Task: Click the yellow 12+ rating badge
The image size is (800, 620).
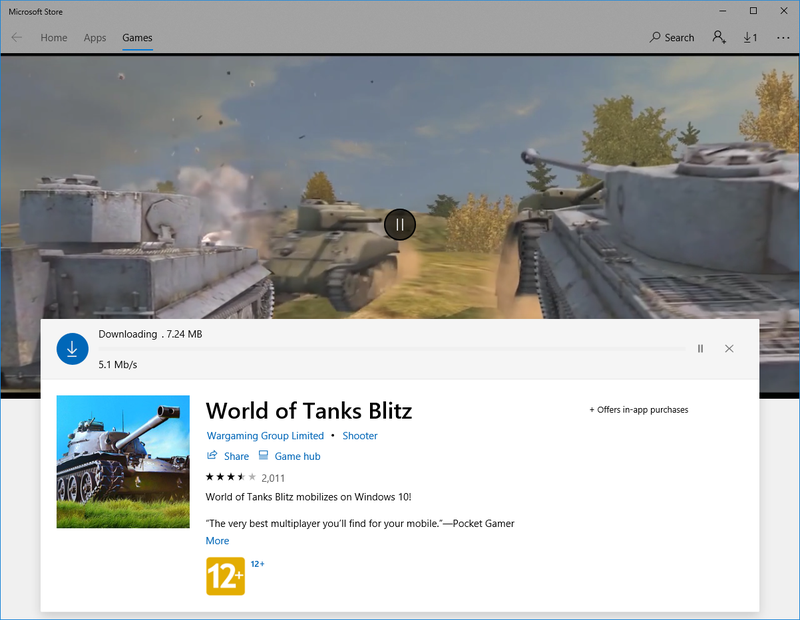Action: (x=226, y=576)
